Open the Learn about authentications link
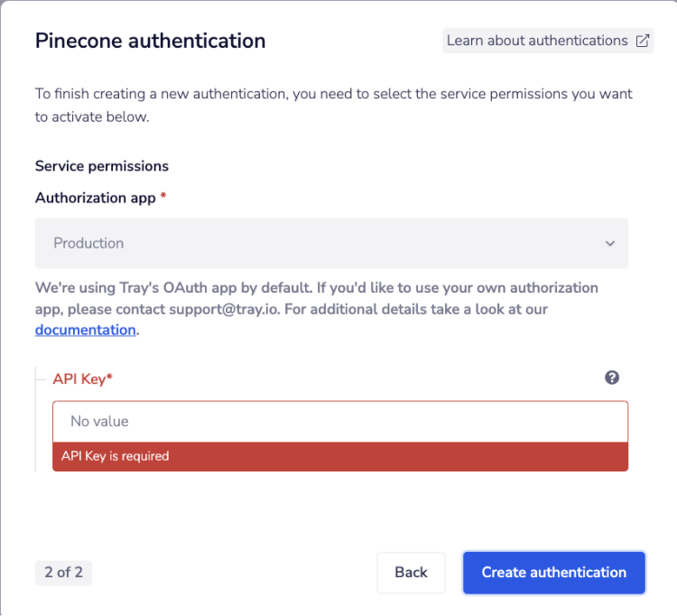The image size is (677, 616). click(537, 41)
